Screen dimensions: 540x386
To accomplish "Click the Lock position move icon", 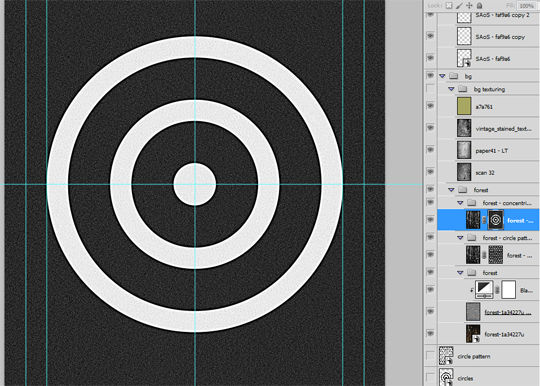I will click(469, 5).
